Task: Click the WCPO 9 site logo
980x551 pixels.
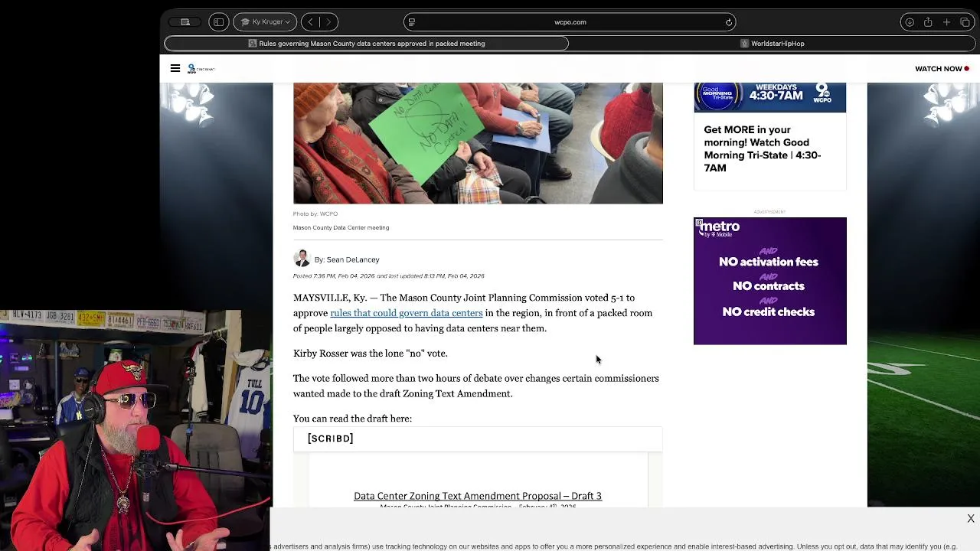Action: (x=201, y=69)
